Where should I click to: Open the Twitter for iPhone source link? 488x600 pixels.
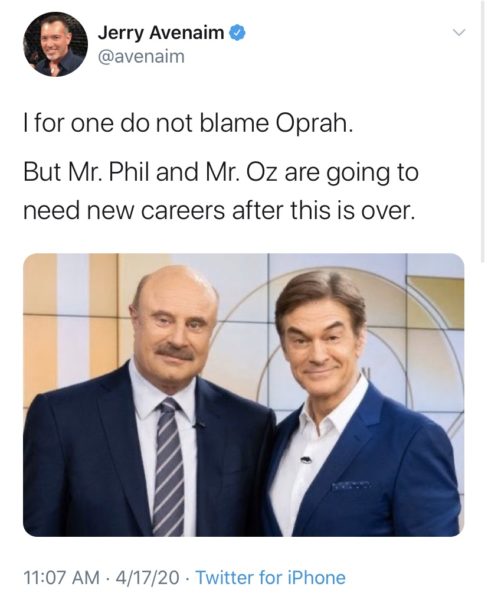point(271,577)
